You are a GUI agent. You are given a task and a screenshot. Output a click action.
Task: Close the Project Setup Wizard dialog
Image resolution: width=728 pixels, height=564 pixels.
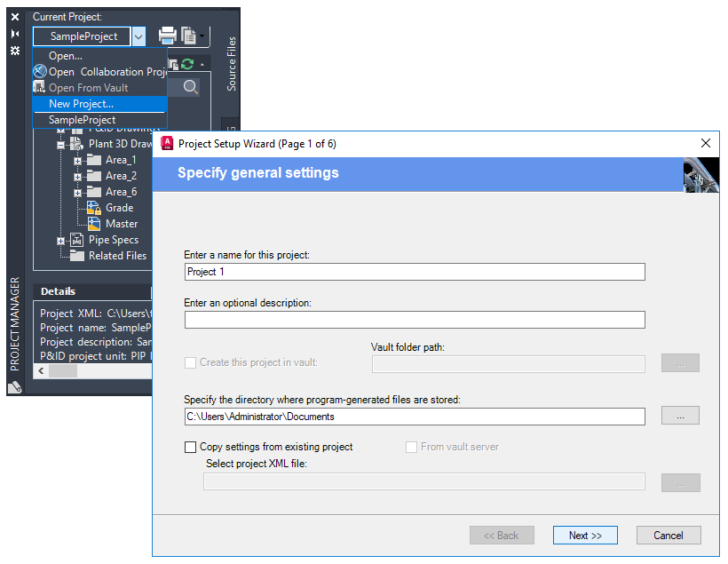pyautogui.click(x=706, y=143)
